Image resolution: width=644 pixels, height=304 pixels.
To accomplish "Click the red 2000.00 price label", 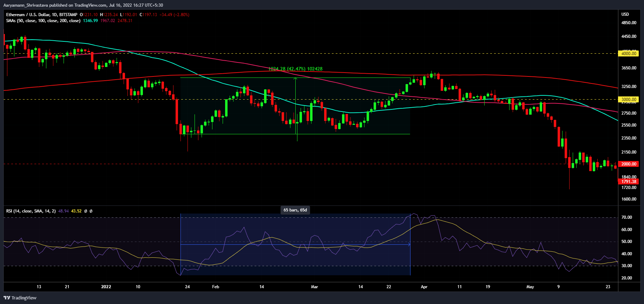I will click(628, 164).
